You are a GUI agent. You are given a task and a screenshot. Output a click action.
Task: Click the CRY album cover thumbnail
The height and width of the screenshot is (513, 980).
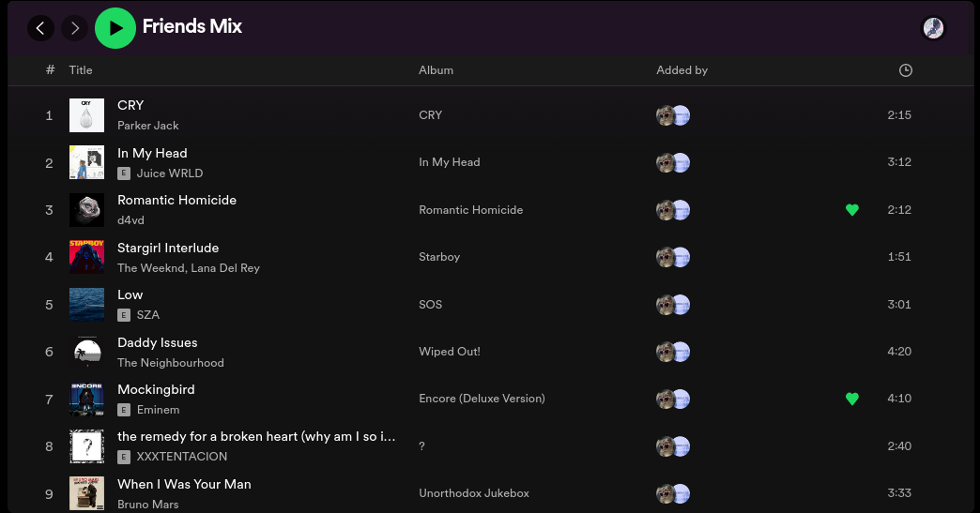[86, 115]
